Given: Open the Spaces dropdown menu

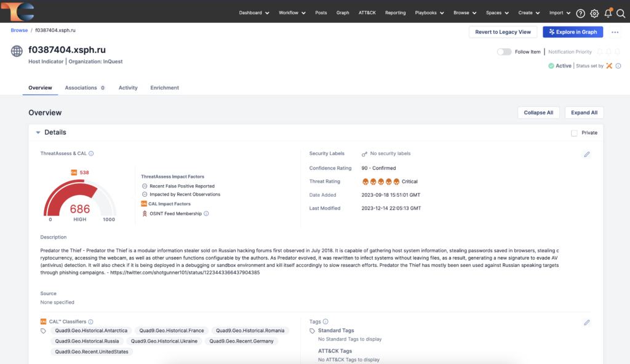Looking at the screenshot, I should click(x=497, y=13).
